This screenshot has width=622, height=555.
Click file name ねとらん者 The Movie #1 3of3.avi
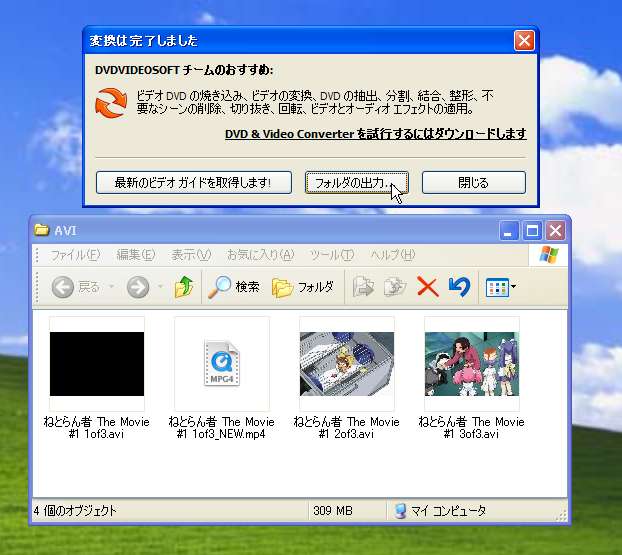click(x=471, y=427)
